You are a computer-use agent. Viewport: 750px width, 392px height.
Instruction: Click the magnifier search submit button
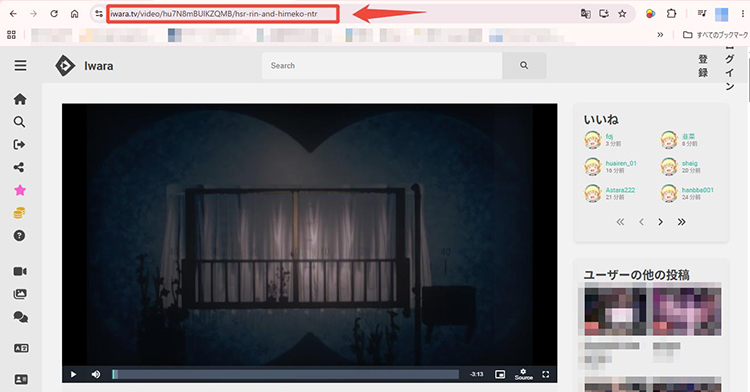point(524,65)
